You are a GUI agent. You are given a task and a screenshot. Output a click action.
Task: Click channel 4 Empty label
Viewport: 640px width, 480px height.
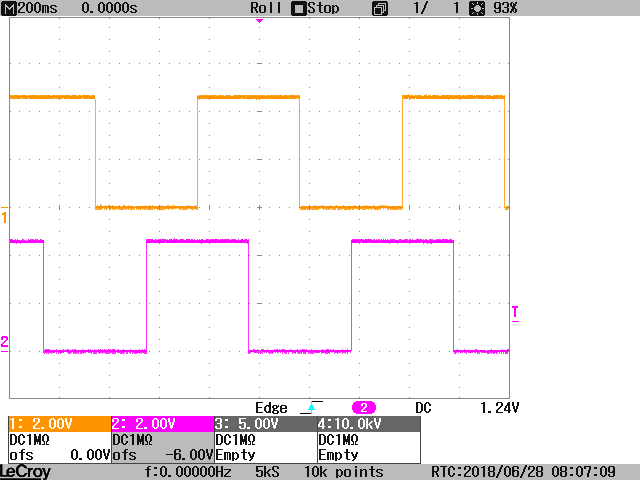point(338,455)
